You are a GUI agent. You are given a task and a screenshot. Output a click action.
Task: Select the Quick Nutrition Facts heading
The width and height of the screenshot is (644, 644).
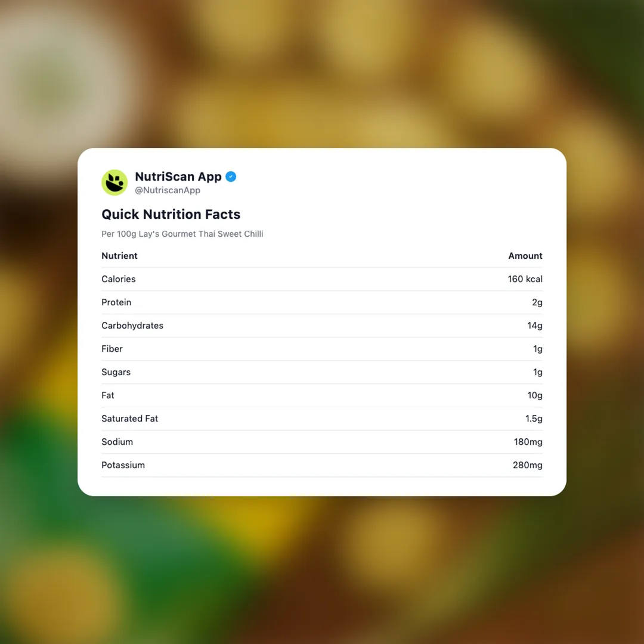point(171,214)
